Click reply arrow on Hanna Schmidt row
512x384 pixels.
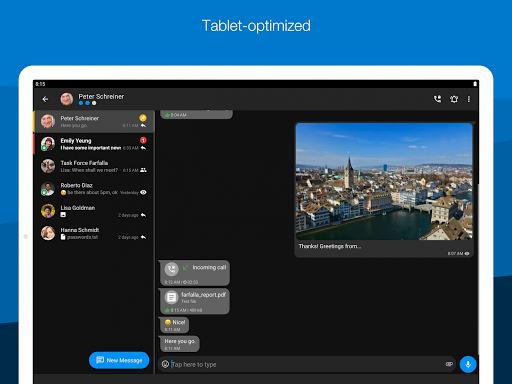pos(143,237)
